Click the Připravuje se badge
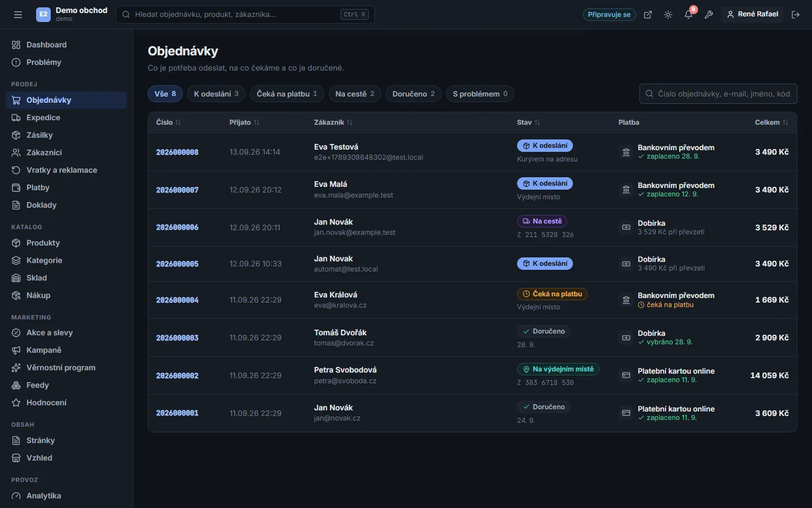The height and width of the screenshot is (508, 812). pyautogui.click(x=609, y=15)
